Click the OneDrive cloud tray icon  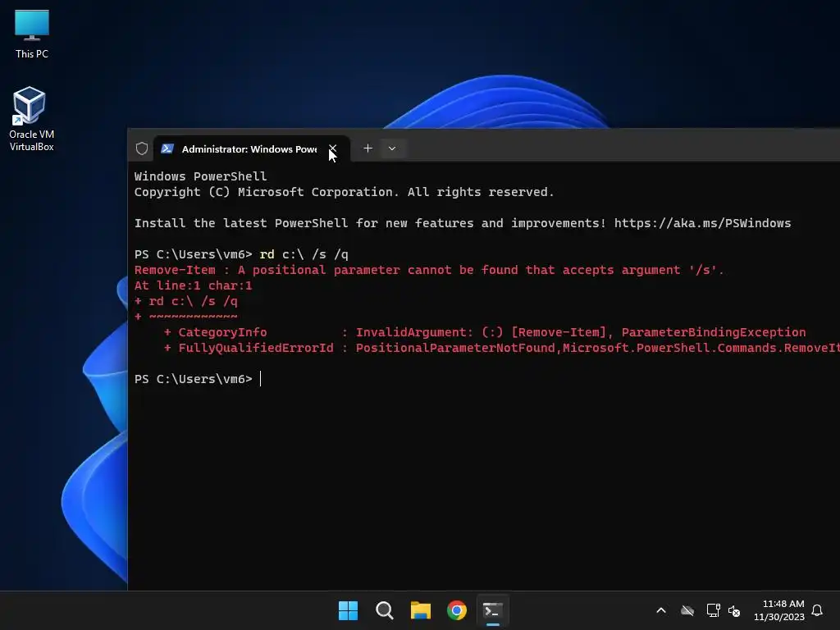687,610
